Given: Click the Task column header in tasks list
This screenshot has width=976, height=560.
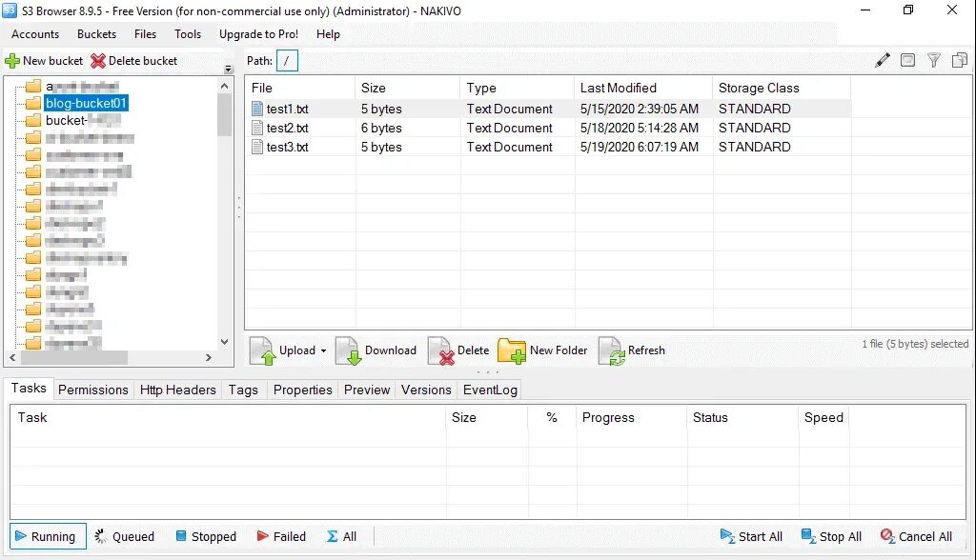Looking at the screenshot, I should tap(228, 417).
